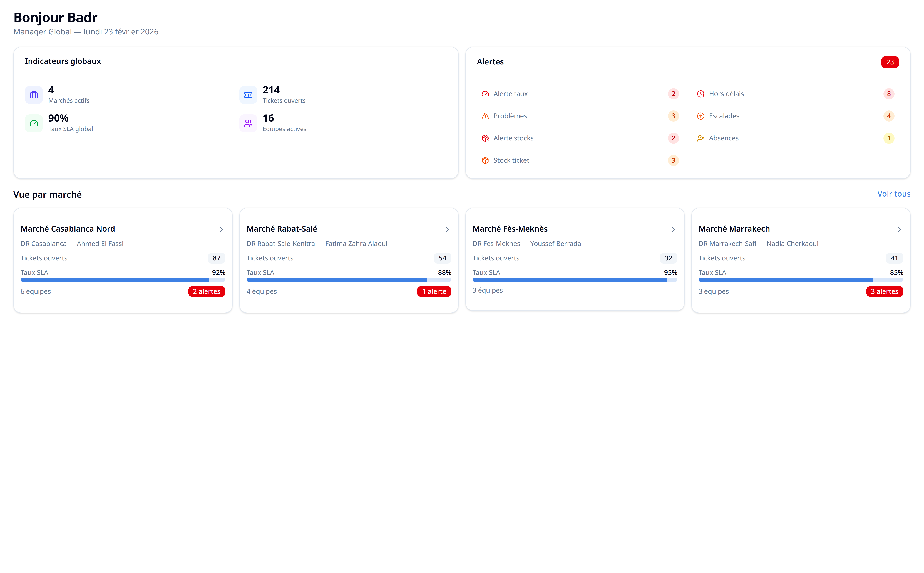924x573 pixels.
Task: Click DR Marrakech-Safi — Nadia Cherkaoui
Action: (758, 244)
